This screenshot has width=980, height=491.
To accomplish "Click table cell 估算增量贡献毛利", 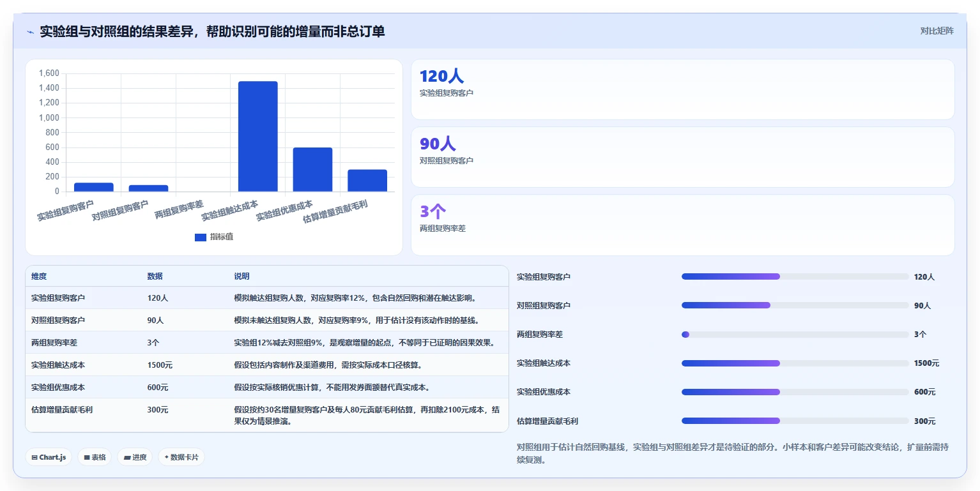I will click(x=62, y=410).
